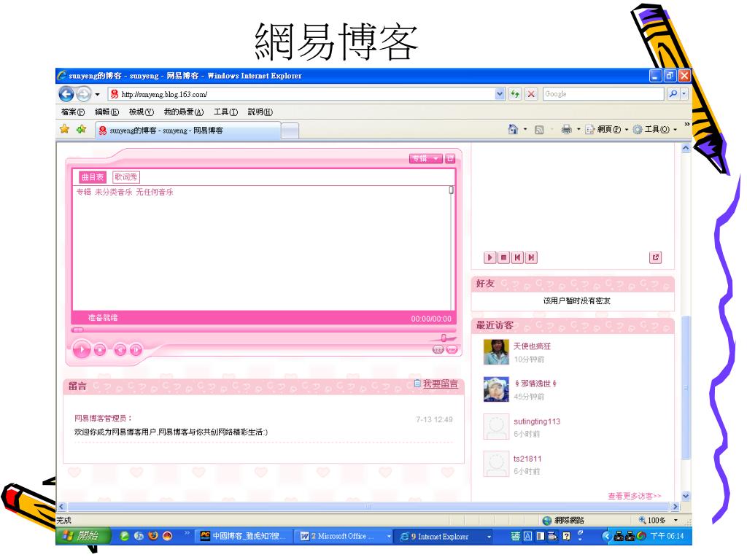Click the music player volume slider knob
Viewport: 747px width, 560px height.
444,338
